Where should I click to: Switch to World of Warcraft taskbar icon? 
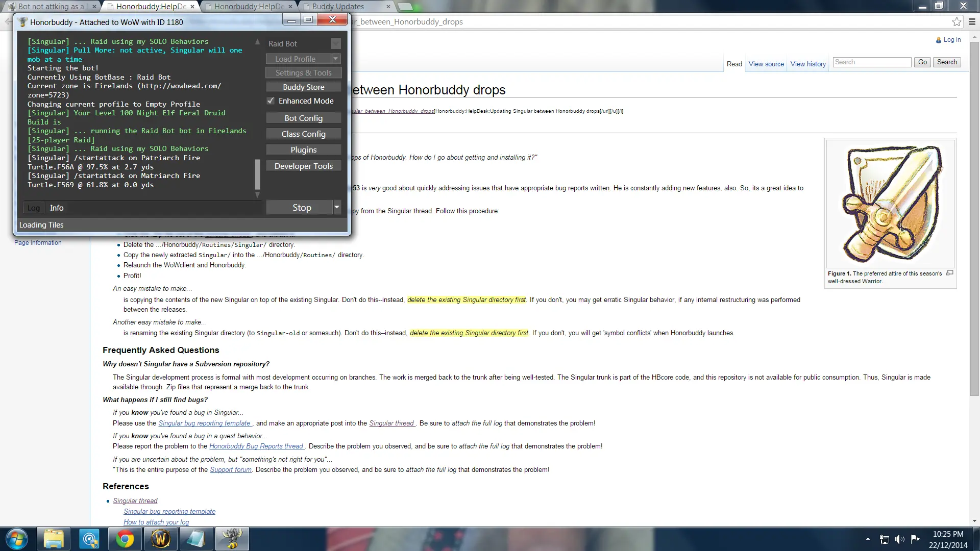160,539
